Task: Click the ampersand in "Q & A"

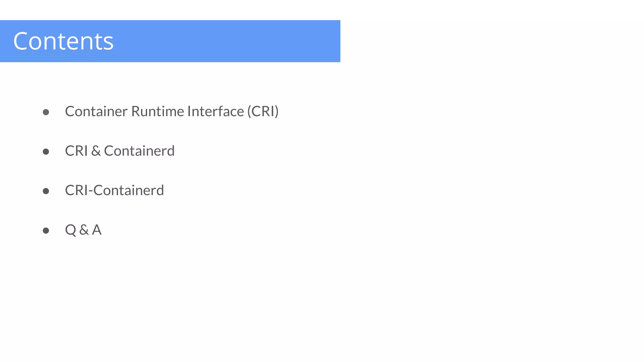Action: [x=84, y=230]
